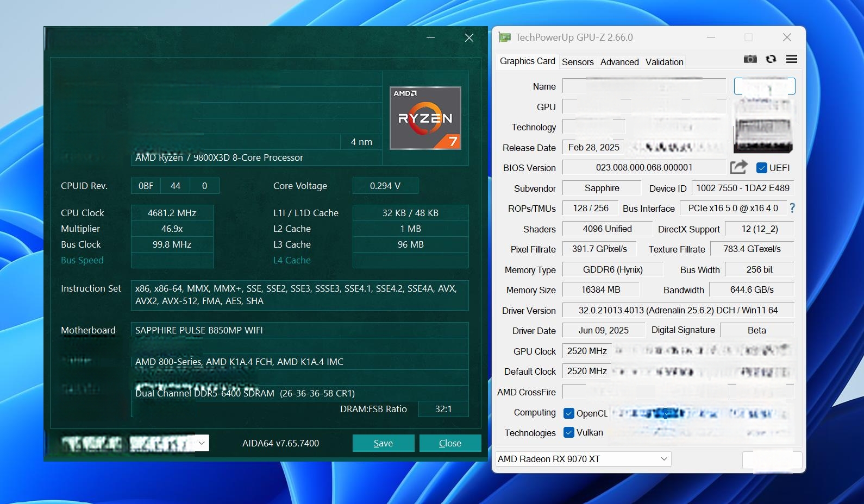This screenshot has width=864, height=504.
Task: Click the Memory Type value GDDR6 (Hynix)
Action: [x=613, y=269]
